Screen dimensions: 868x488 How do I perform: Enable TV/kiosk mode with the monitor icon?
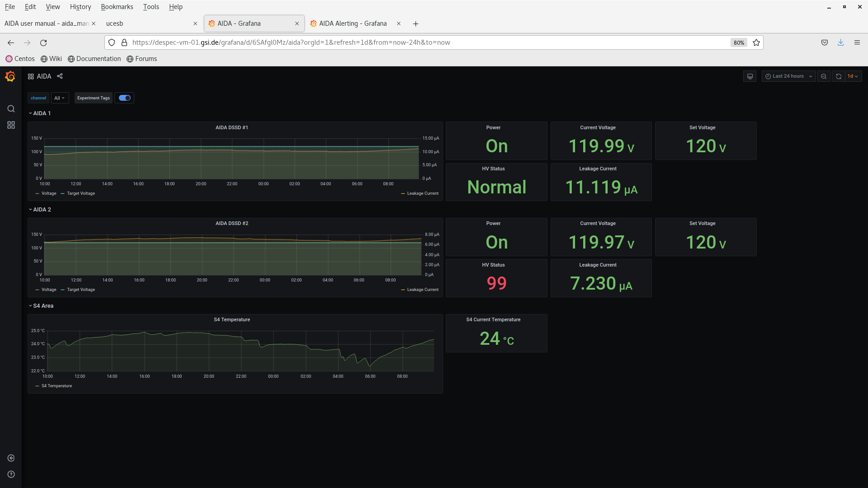pyautogui.click(x=750, y=76)
